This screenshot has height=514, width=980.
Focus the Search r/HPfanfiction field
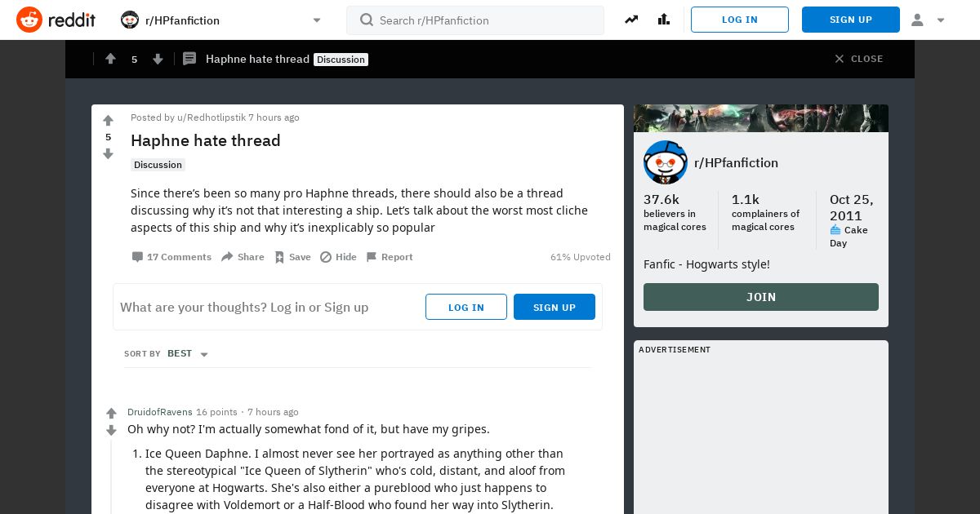point(475,20)
